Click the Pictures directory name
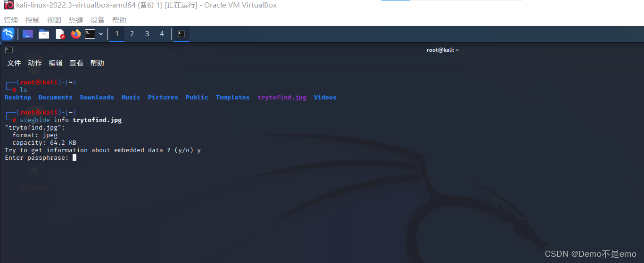 163,98
